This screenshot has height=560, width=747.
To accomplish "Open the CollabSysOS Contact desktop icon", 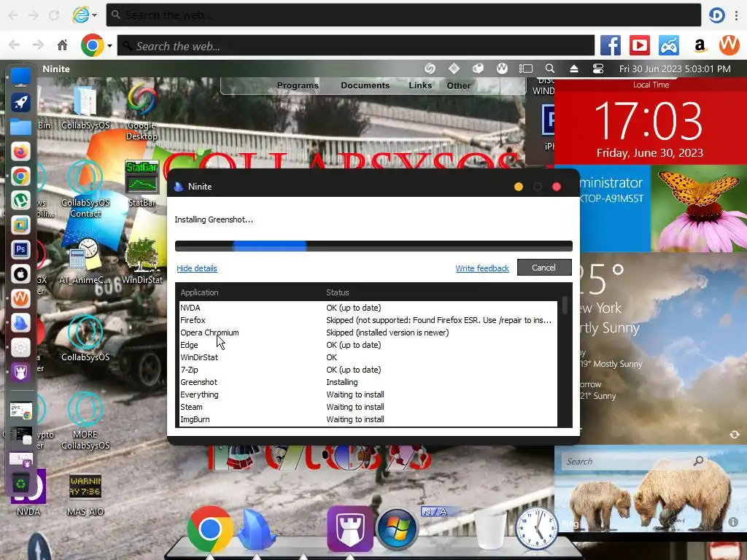I will coord(85,190).
